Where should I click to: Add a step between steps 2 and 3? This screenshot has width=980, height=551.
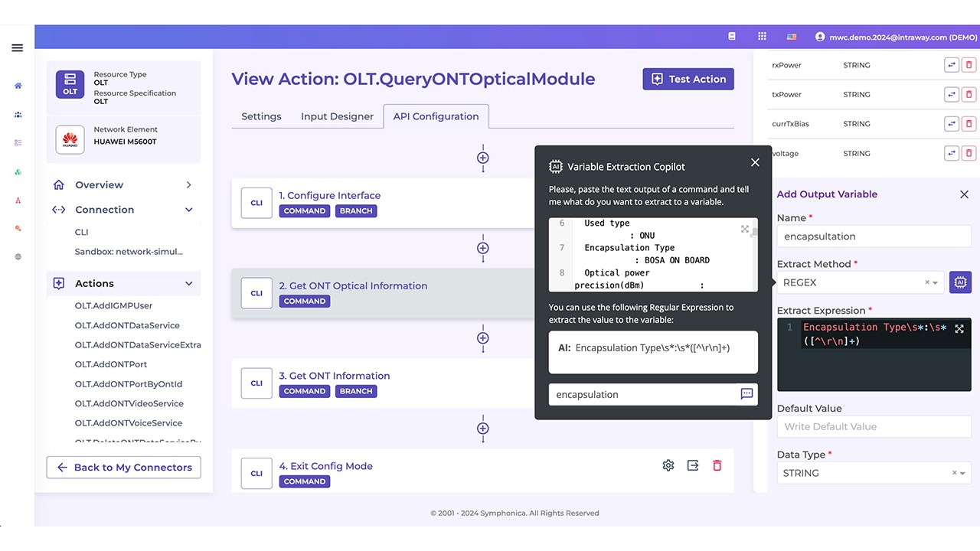pyautogui.click(x=483, y=338)
